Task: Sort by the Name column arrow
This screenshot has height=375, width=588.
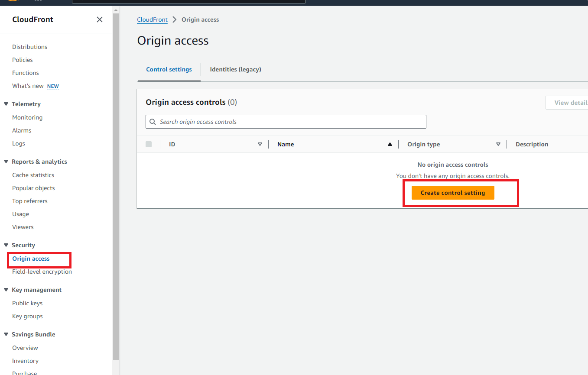Action: (390, 144)
